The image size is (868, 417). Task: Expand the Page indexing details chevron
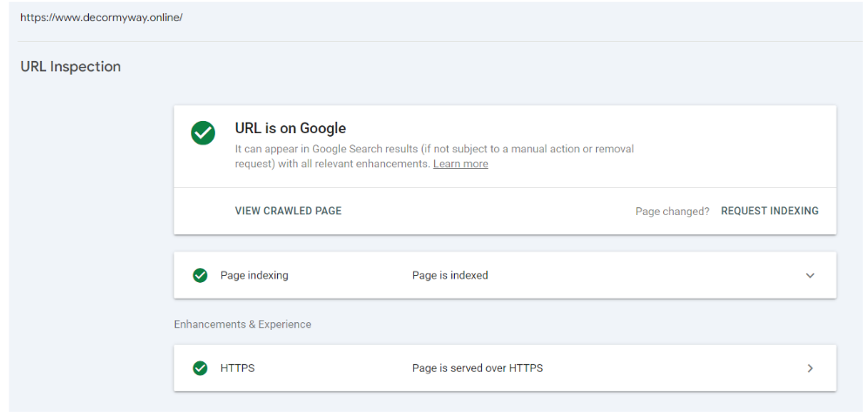coord(810,275)
